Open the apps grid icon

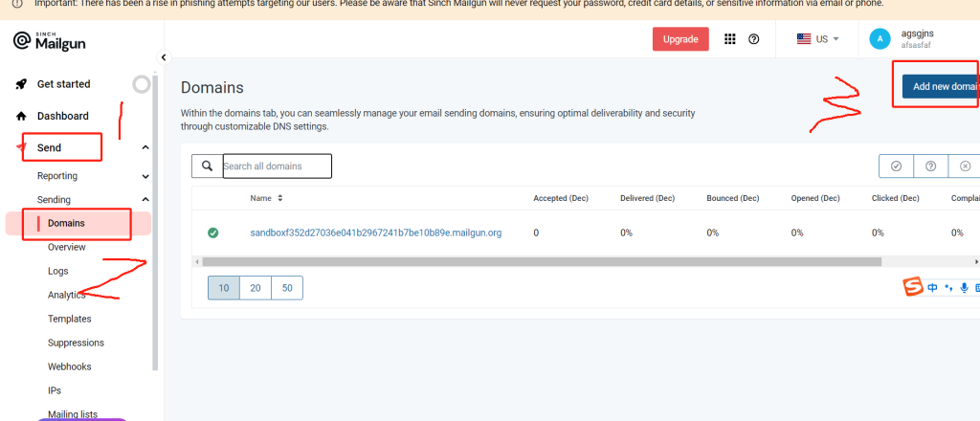(729, 39)
